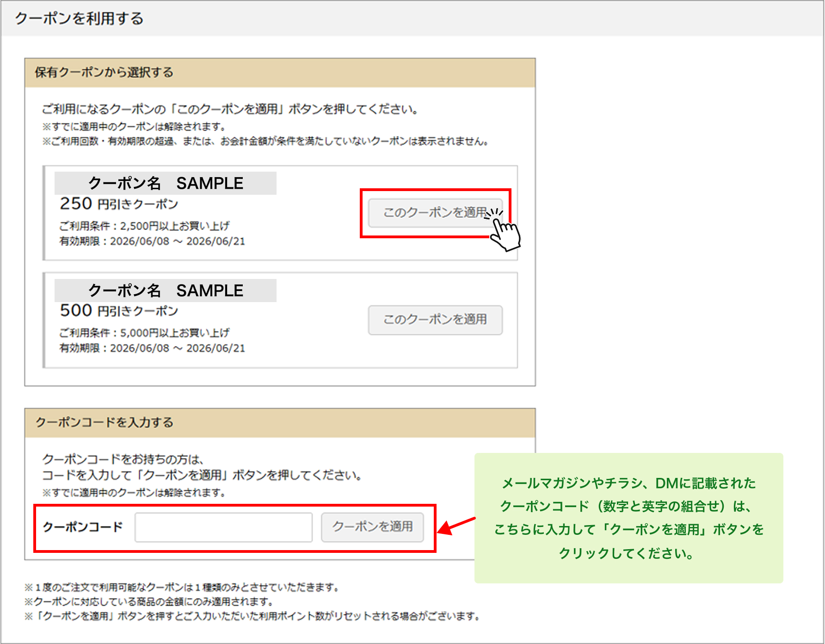Select the 500 円引きクーポン text

pyautogui.click(x=119, y=311)
